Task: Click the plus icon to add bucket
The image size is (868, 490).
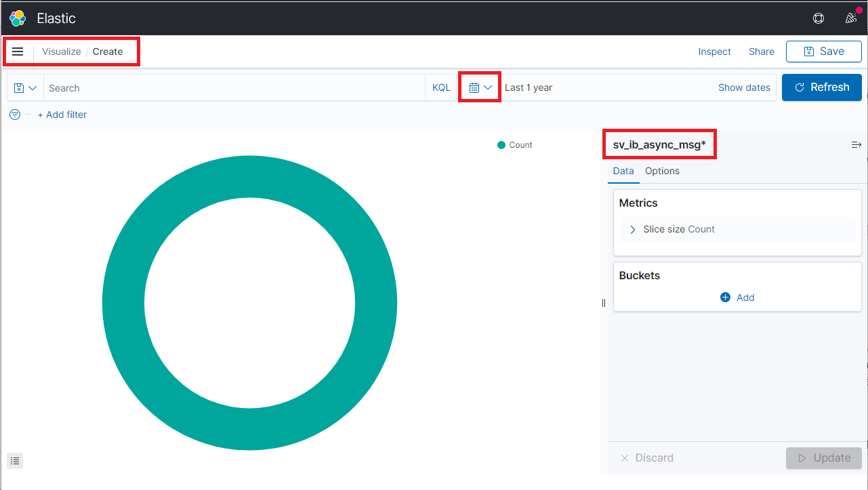Action: coord(725,298)
